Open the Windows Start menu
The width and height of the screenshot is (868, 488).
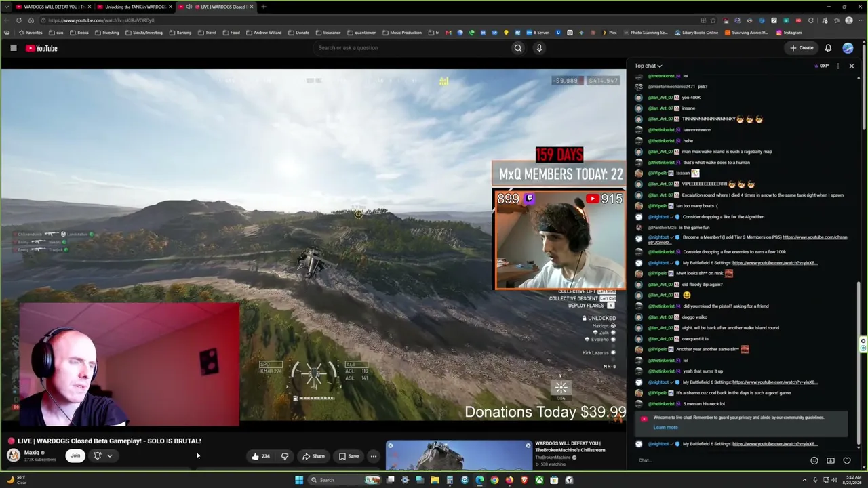click(299, 480)
